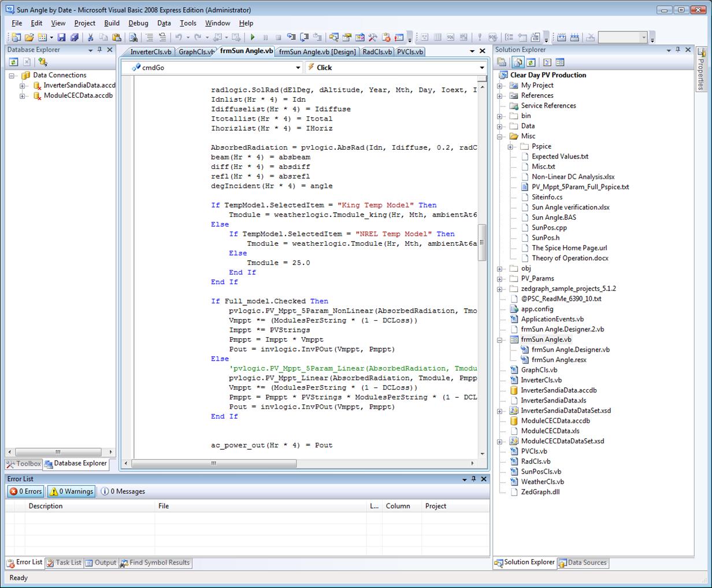The image size is (712, 588).
Task: Collapse the Misc folder node
Action: point(500,136)
